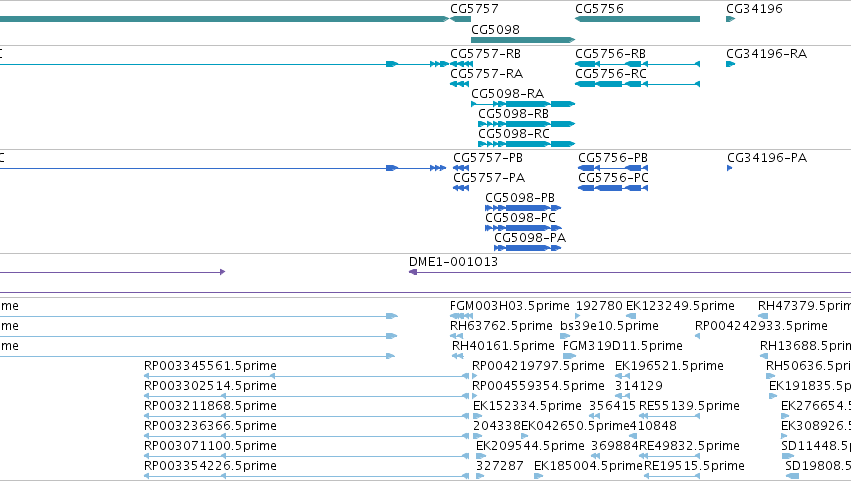Click feature 410848 label
Viewport: 851px width, 481px height.
pos(653,426)
